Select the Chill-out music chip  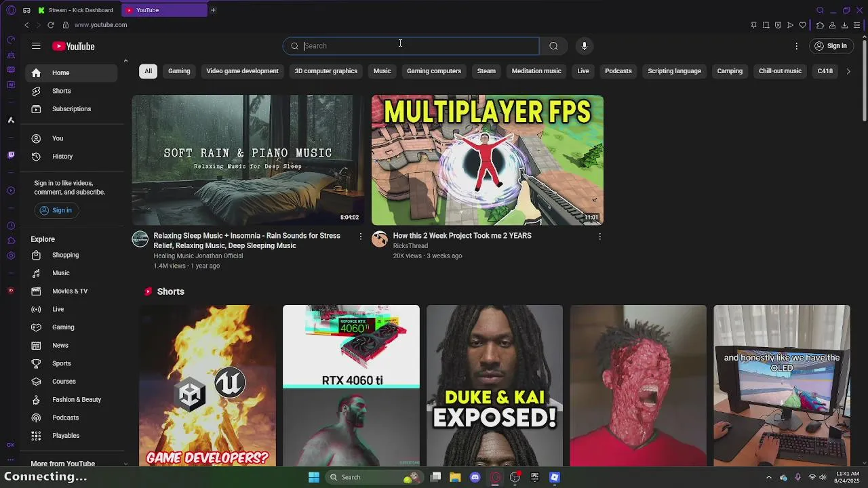pos(780,71)
